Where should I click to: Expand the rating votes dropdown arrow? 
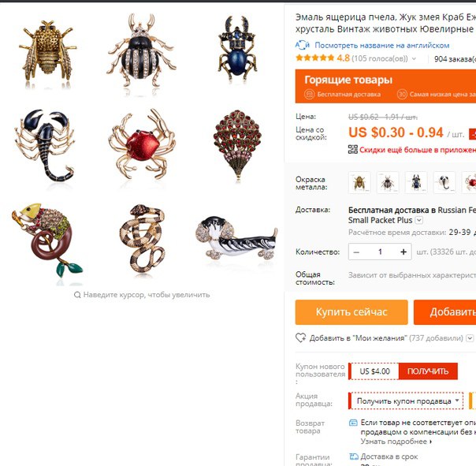pos(414,58)
